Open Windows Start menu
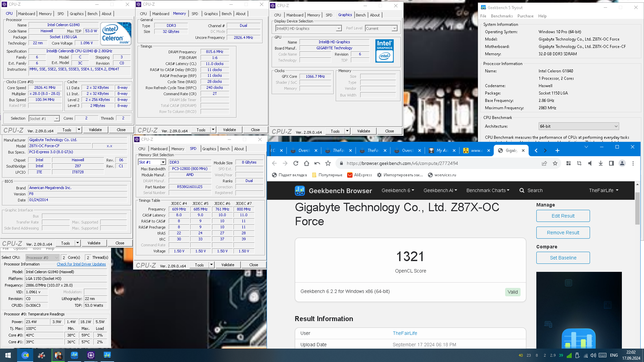 pos(8,355)
